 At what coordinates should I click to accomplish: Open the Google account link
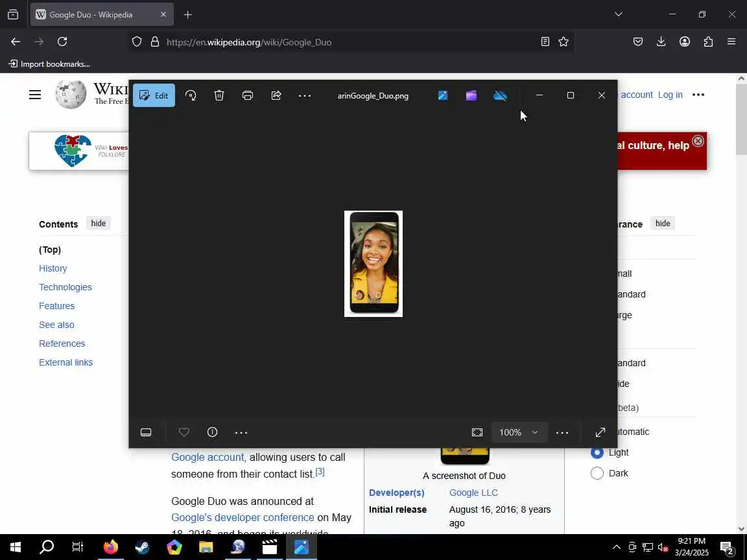pyautogui.click(x=209, y=457)
